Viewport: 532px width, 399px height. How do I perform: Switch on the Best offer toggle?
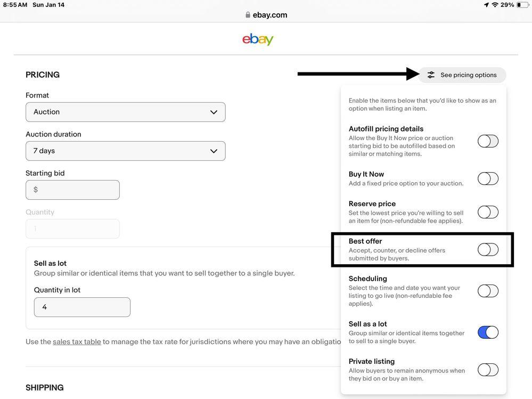(488, 250)
